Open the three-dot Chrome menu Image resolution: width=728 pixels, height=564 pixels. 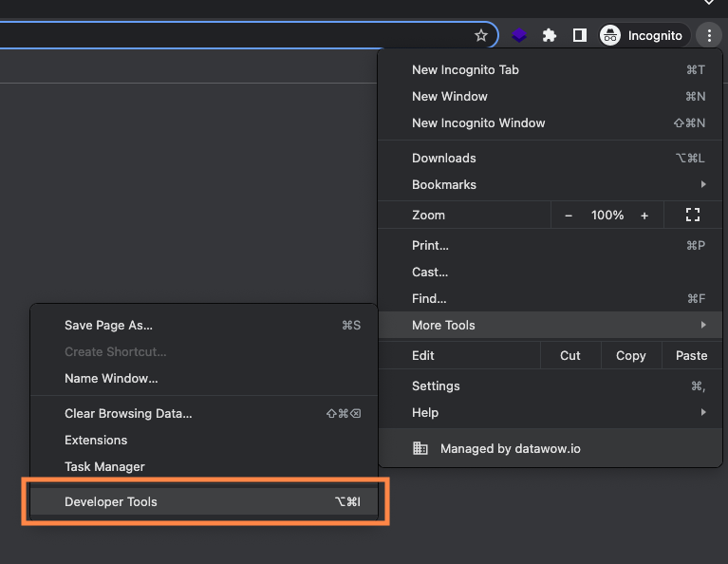point(709,35)
